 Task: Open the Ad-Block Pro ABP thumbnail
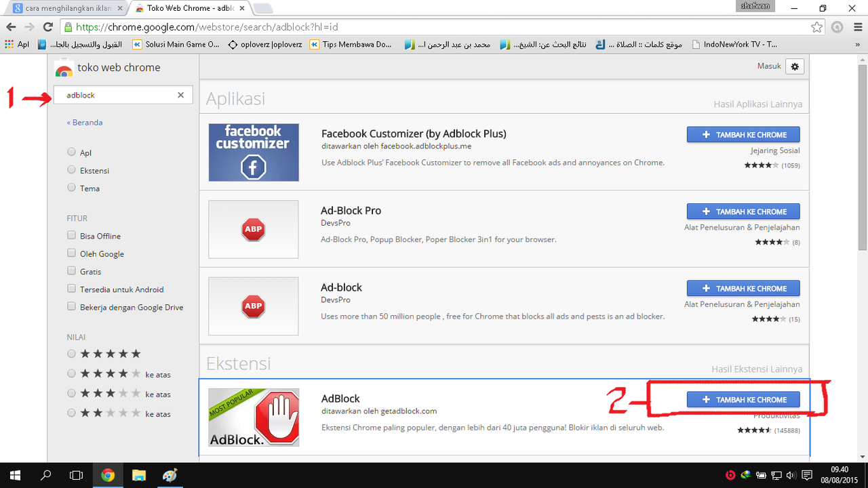[x=254, y=229]
